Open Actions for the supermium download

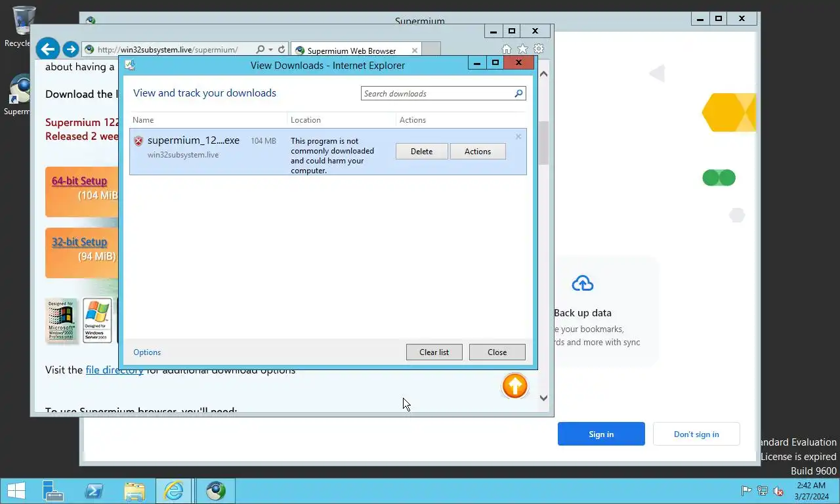478,152
